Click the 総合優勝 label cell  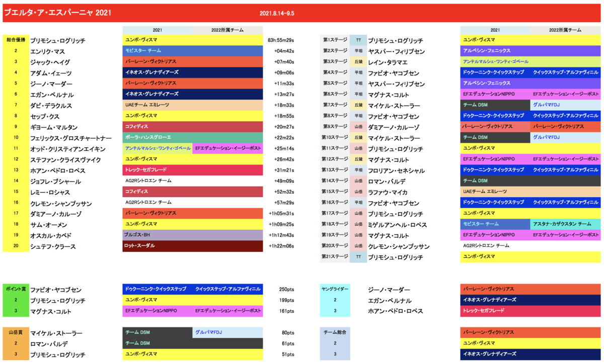16,40
